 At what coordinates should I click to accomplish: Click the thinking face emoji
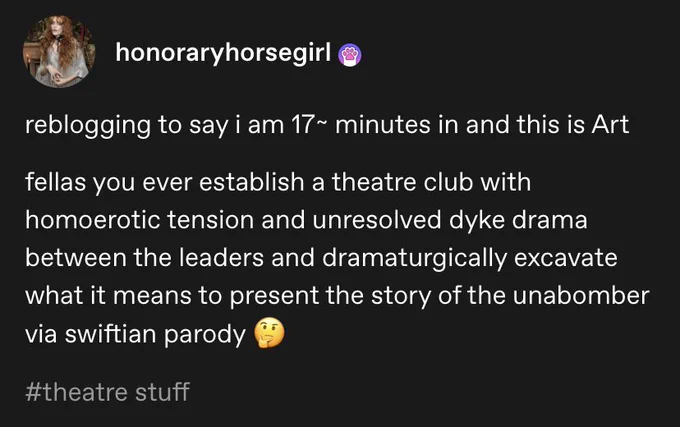tap(269, 334)
